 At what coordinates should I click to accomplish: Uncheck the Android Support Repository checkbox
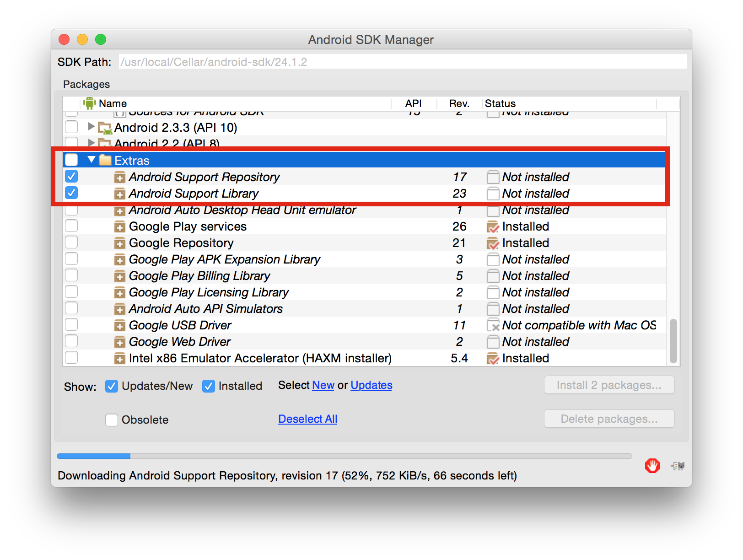[x=71, y=176]
